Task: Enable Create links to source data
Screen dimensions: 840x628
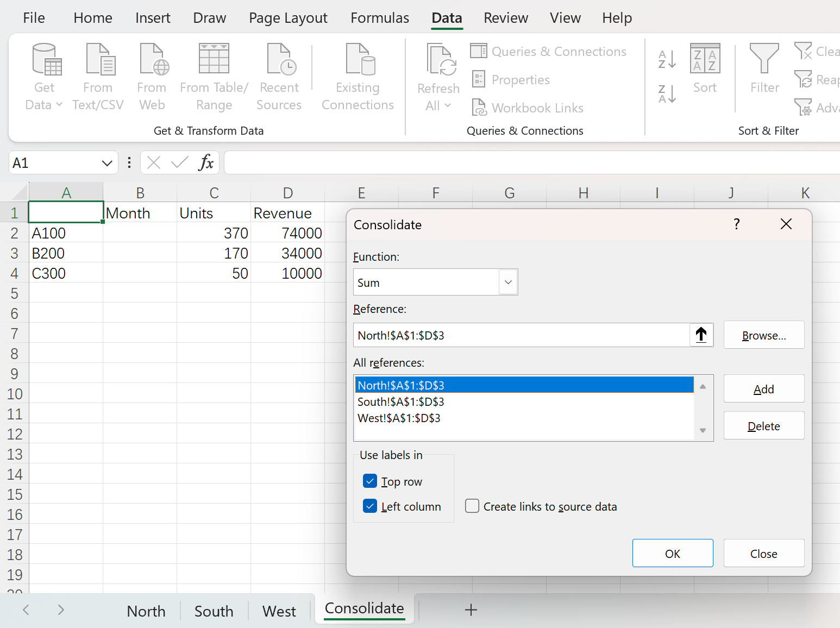Action: (x=472, y=506)
